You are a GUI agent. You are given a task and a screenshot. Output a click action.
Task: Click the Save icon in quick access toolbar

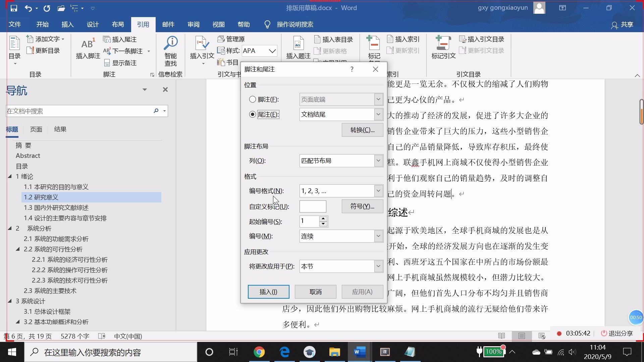pos(14,8)
